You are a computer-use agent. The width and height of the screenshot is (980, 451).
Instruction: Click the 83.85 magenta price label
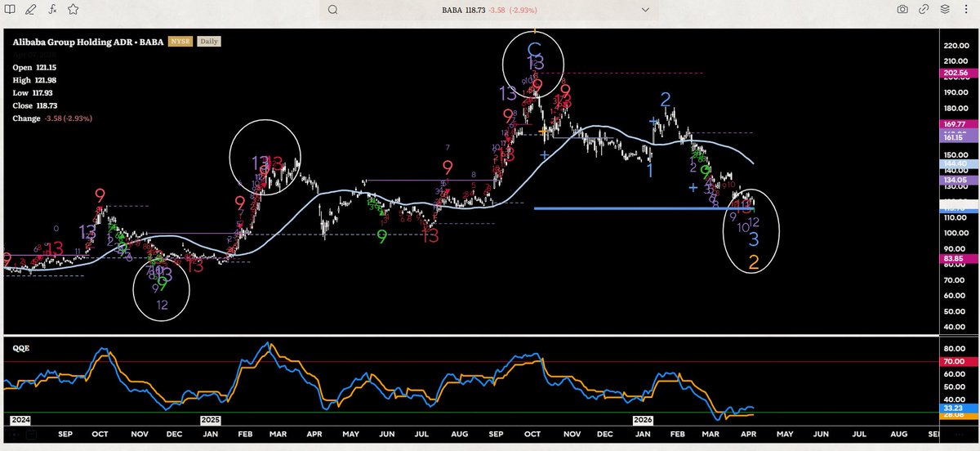(957, 258)
